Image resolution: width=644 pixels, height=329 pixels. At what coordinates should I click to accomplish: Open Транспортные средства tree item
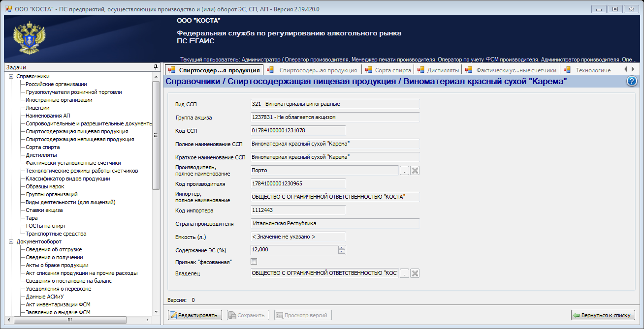tap(56, 234)
